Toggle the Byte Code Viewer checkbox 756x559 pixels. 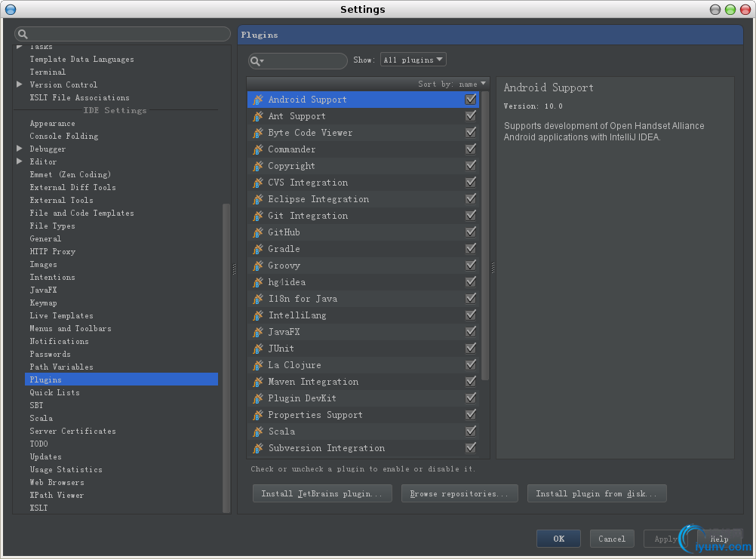[x=471, y=133]
